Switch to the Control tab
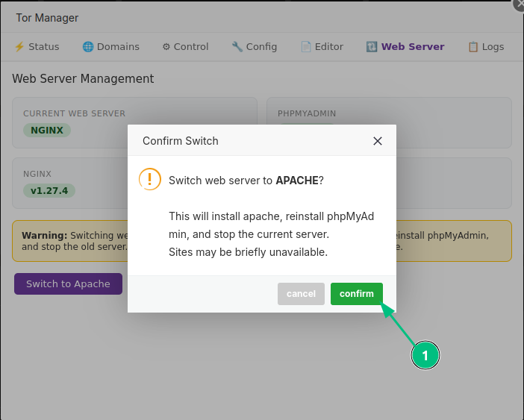The width and height of the screenshot is (524, 420). point(185,47)
